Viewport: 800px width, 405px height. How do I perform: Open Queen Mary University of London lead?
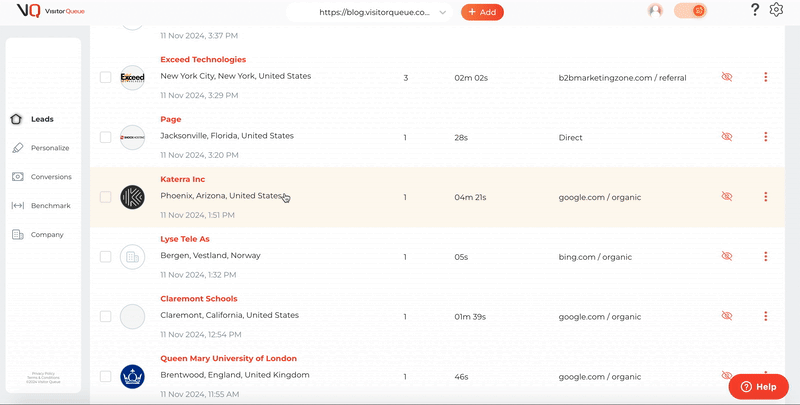229,358
